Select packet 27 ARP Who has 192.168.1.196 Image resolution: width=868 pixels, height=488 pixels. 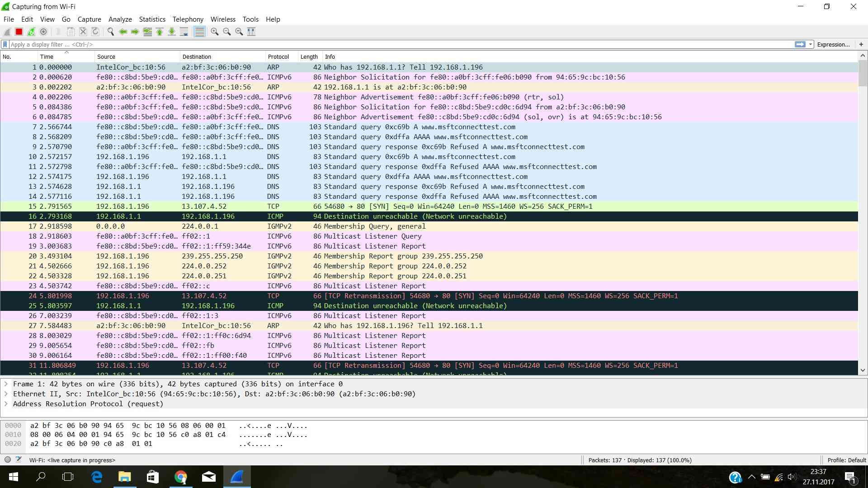(429, 326)
